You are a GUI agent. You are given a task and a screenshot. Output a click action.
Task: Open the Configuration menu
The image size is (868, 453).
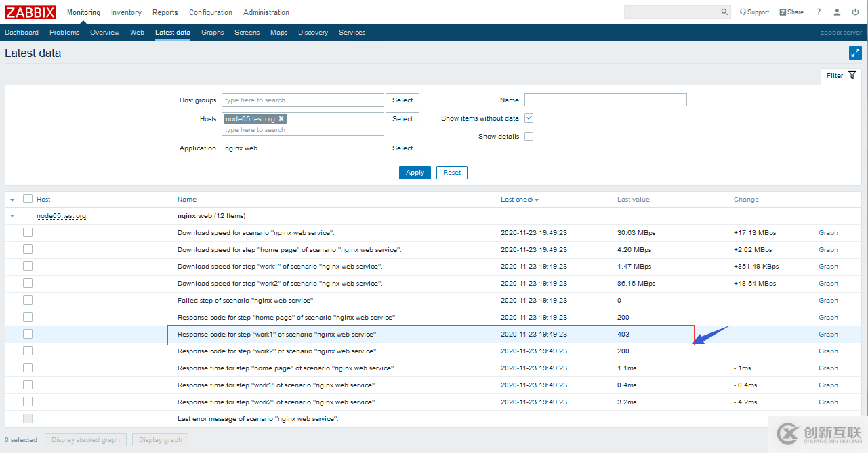pyautogui.click(x=211, y=12)
